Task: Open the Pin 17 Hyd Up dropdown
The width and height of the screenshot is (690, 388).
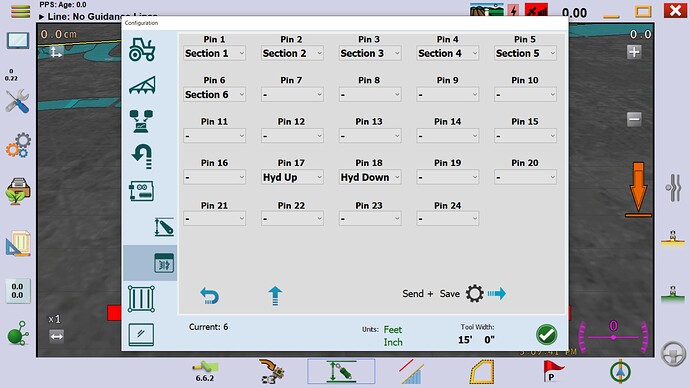Action: (x=292, y=177)
